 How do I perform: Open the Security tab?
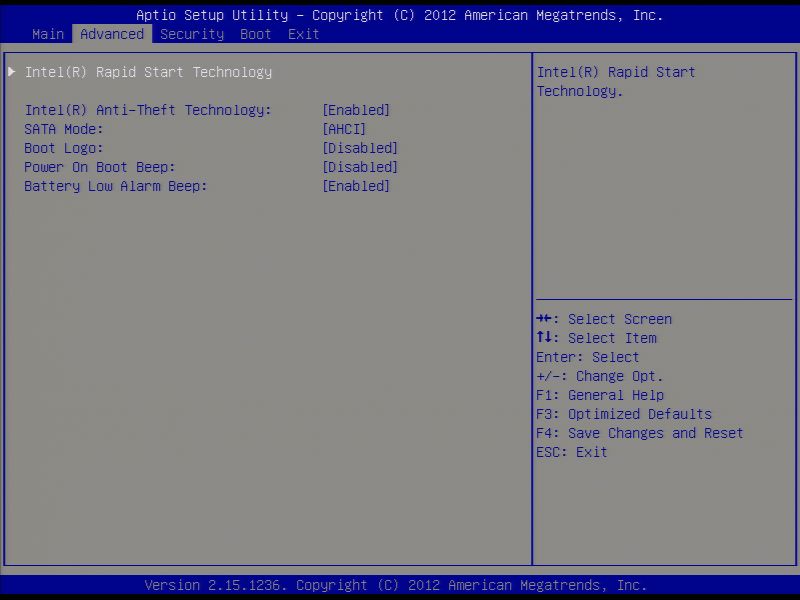(192, 34)
